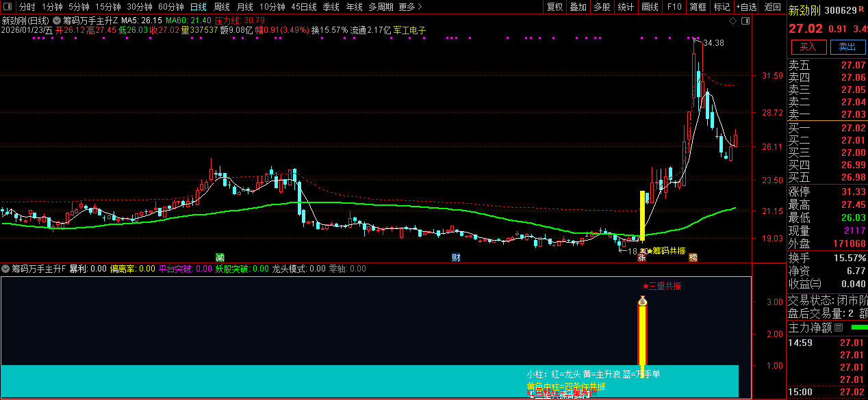Toggle the 简框 simple frame mode
Image resolution: width=868 pixels, height=400 pixels.
698,7
